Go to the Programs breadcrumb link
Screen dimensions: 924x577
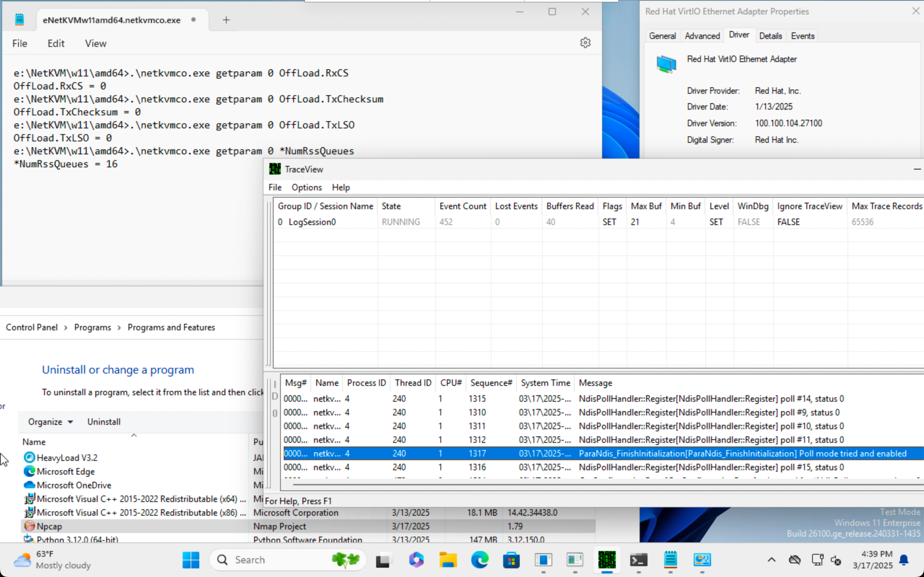click(x=92, y=327)
